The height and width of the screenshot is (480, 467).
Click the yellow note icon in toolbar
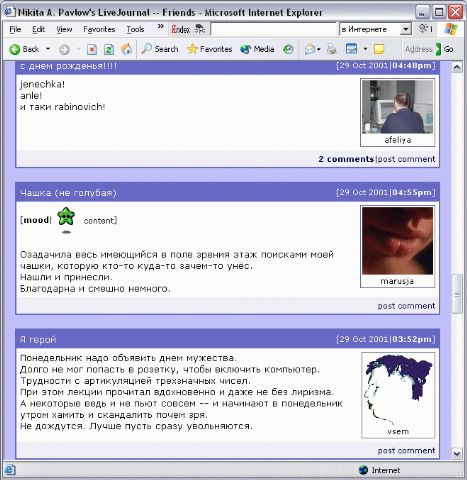click(379, 49)
